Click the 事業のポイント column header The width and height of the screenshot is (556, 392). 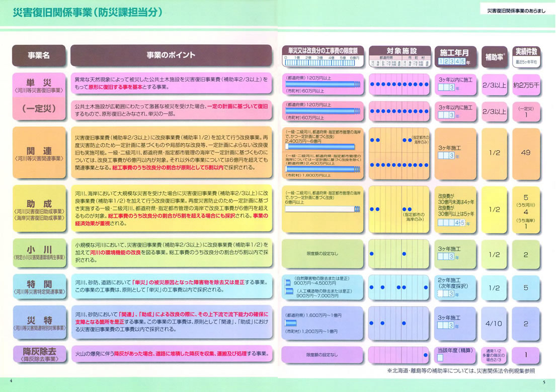(x=171, y=55)
